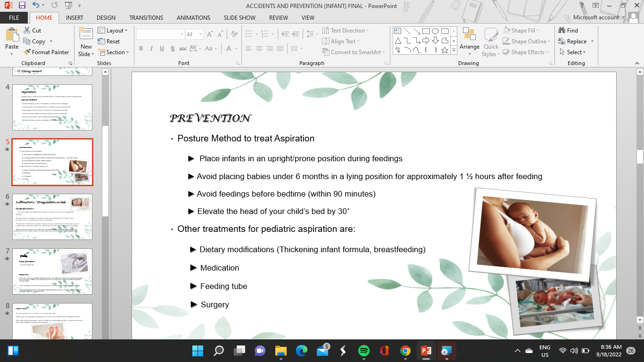Toggle Bold formatting
644x362 pixels.
(x=141, y=49)
